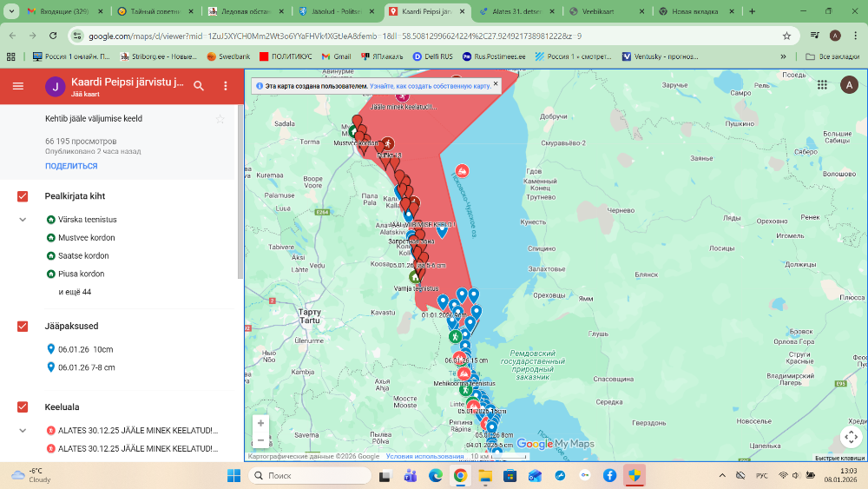Screen dimensions: 868x489
Task: Expand the list with 'и ещё 44'
Action: click(75, 292)
